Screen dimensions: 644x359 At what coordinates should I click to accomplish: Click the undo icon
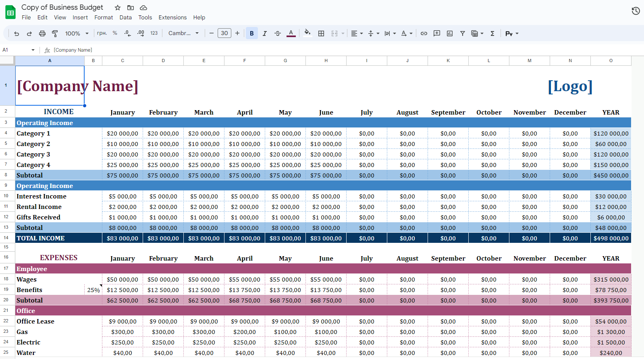pyautogui.click(x=17, y=33)
